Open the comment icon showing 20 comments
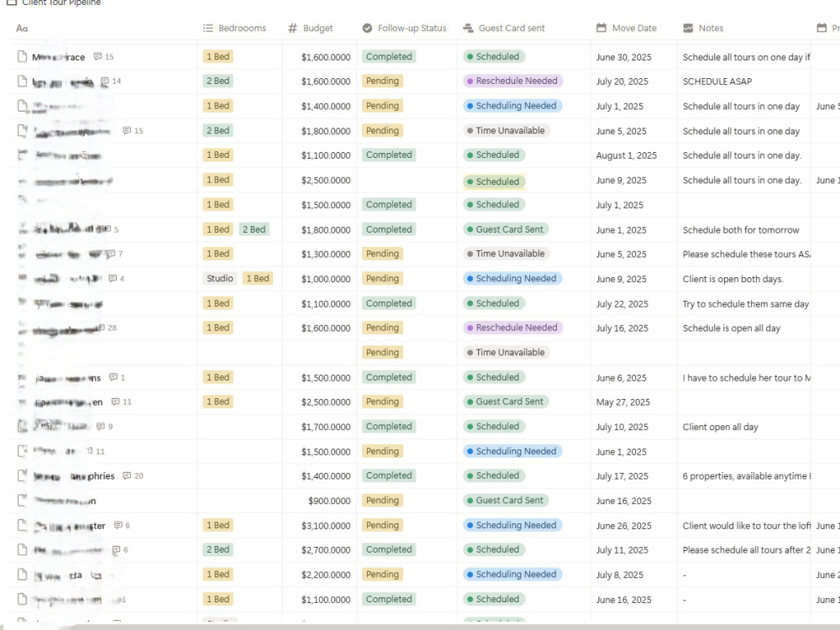 (127, 475)
